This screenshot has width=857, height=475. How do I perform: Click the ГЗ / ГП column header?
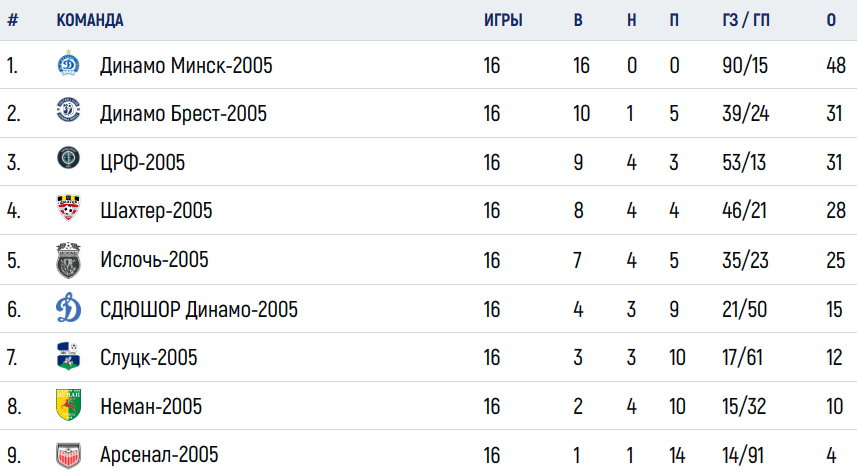(x=746, y=20)
